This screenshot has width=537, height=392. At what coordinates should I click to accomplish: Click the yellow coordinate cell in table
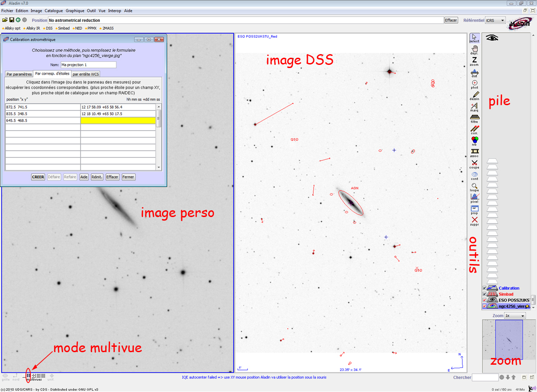118,120
